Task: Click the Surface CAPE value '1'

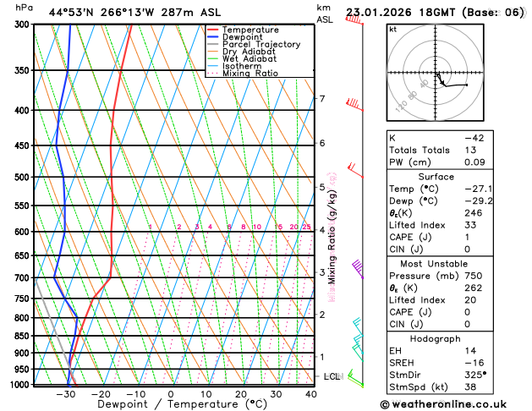Action: [x=467, y=238]
